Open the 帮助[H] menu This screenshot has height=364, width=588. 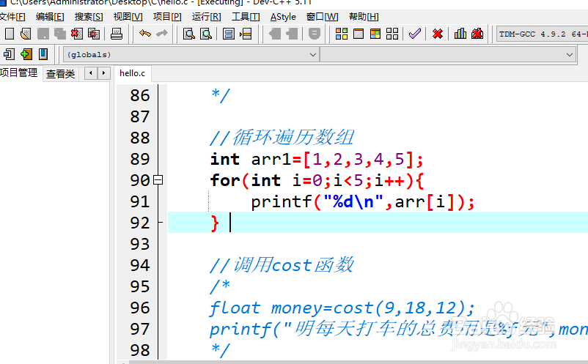click(364, 17)
